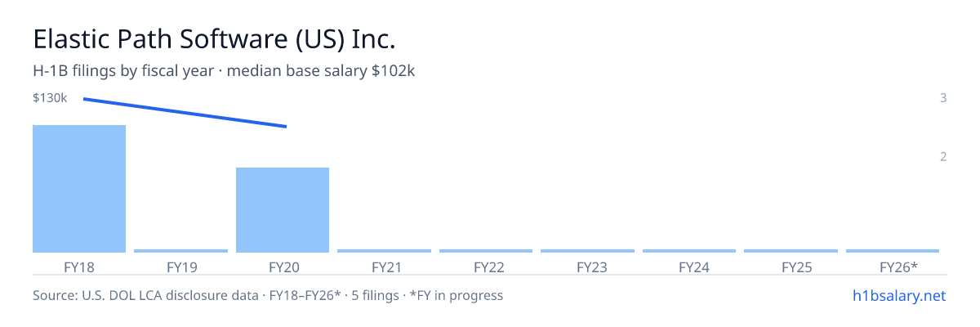Viewport: 980px width, 327px height.
Task: Click the FY19 small bar
Action: pyautogui.click(x=180, y=251)
